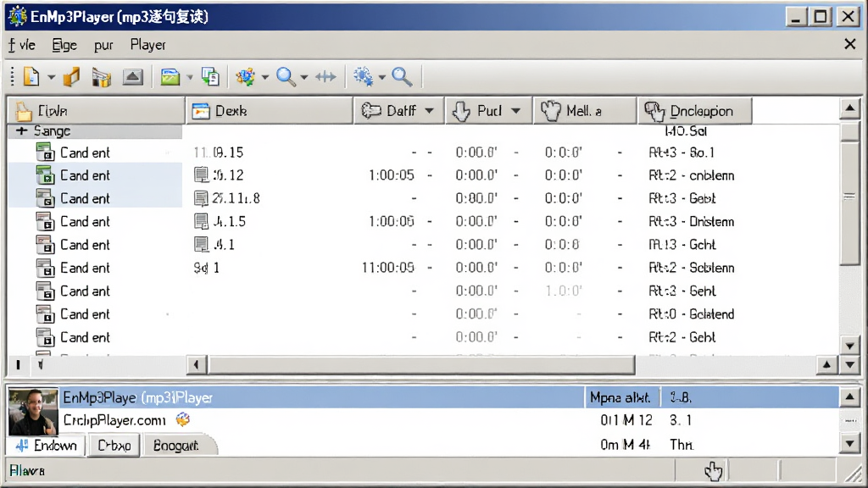Select the 'Cand ant' tree row
Viewport: 868px width, 488px height.
(x=95, y=291)
